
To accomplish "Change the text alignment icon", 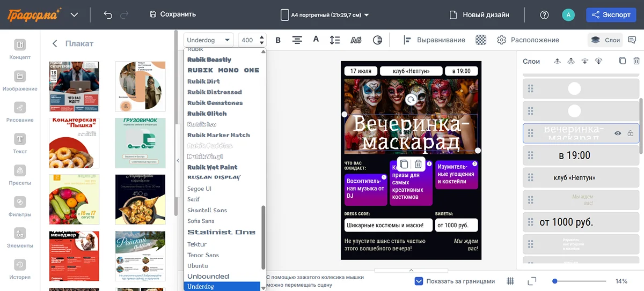I will point(297,40).
